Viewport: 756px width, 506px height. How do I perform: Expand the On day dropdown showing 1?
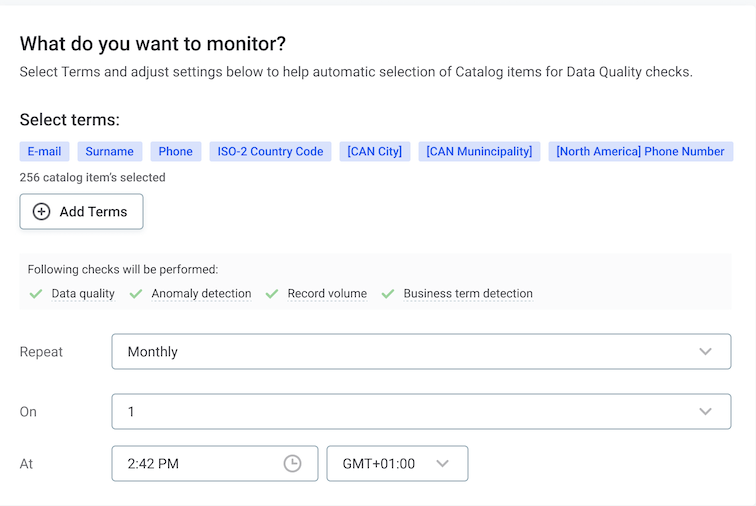pyautogui.click(x=421, y=412)
